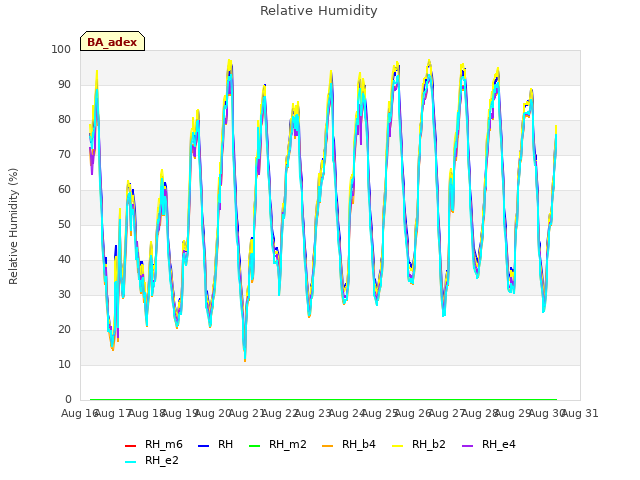
Task: Click the green RH_m2 legend color marker
Action: (x=254, y=446)
